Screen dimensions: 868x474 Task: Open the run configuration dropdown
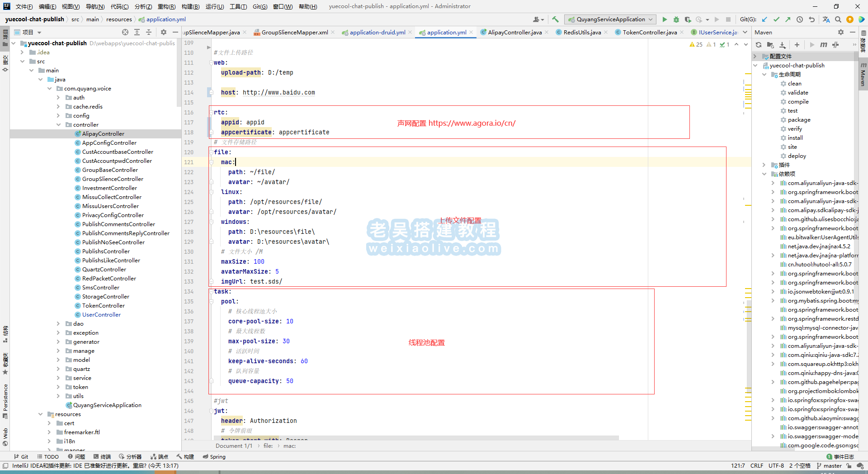[x=610, y=19]
